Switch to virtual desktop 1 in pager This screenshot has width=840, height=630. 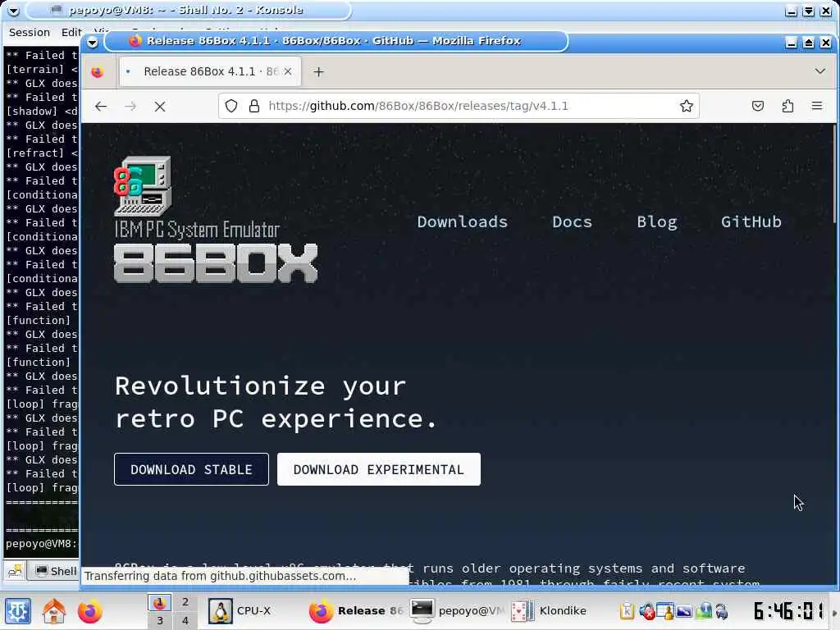pos(160,603)
